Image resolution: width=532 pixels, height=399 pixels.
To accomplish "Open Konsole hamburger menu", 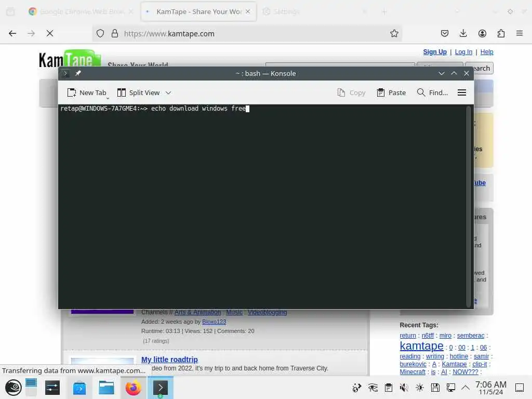I will (462, 92).
